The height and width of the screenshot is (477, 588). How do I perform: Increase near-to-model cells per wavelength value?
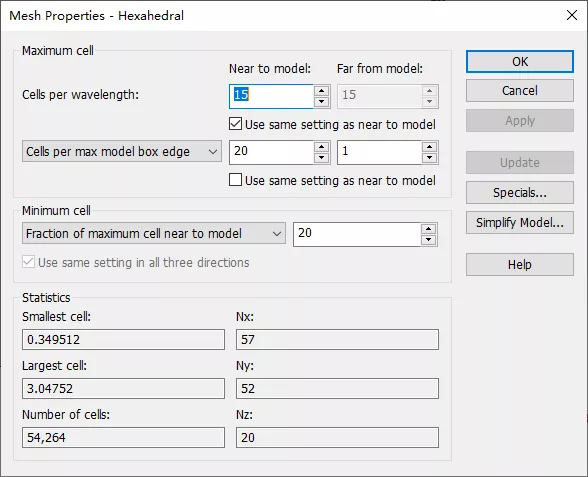coord(321,91)
